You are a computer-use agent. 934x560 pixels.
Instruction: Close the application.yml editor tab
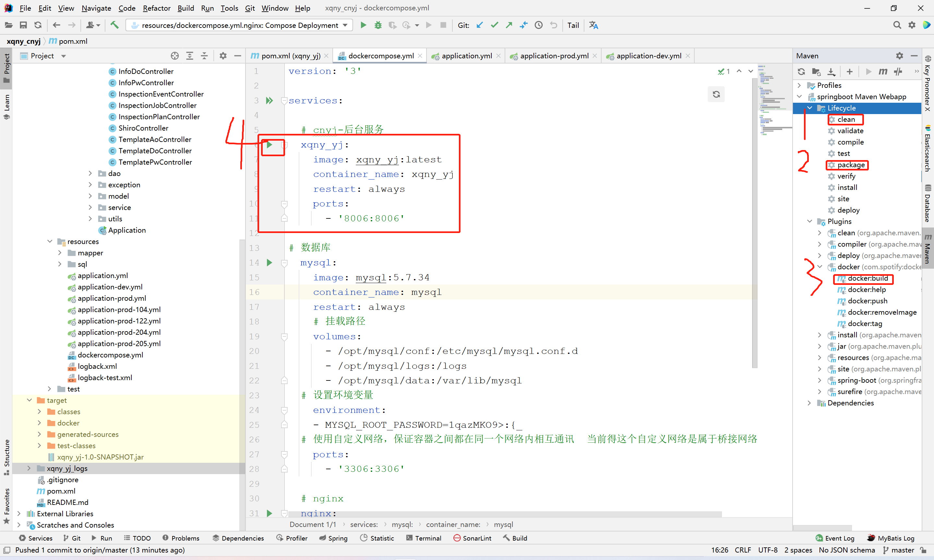498,56
